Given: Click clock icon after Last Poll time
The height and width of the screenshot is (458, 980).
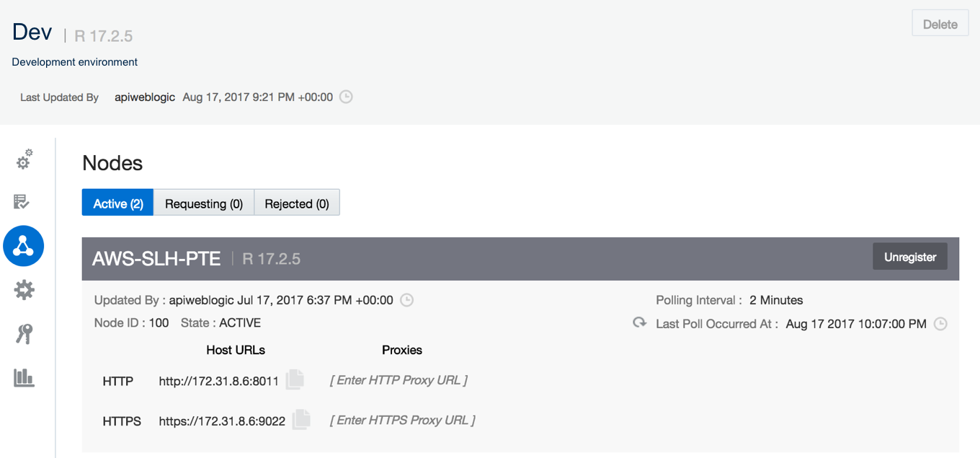Looking at the screenshot, I should pyautogui.click(x=940, y=324).
